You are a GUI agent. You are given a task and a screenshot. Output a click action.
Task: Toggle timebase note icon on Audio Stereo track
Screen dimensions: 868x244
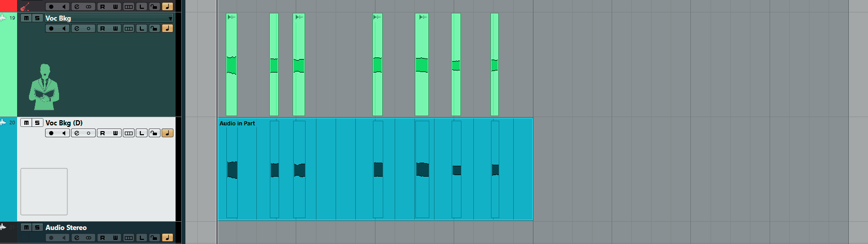tap(167, 238)
